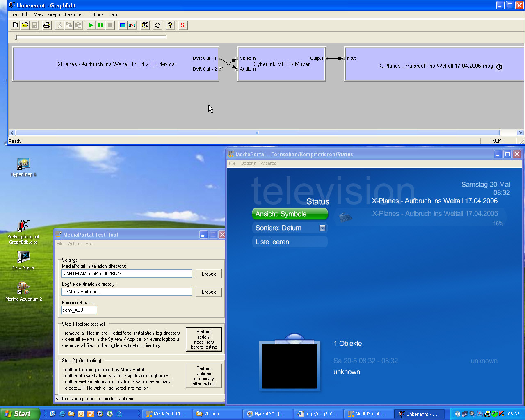Click the yellow question mark help icon
This screenshot has width=525, height=420.
tap(170, 25)
